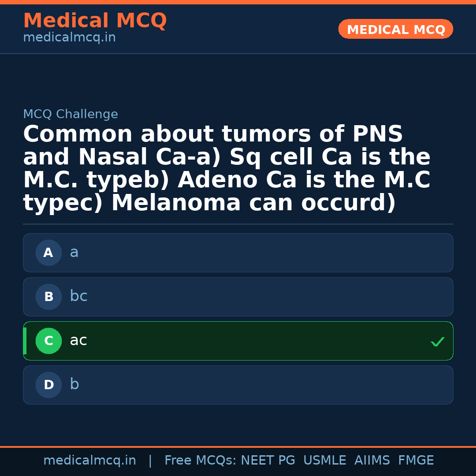Click the circled letter A badge
The height and width of the screenshot is (476, 476).
pyautogui.click(x=48, y=253)
